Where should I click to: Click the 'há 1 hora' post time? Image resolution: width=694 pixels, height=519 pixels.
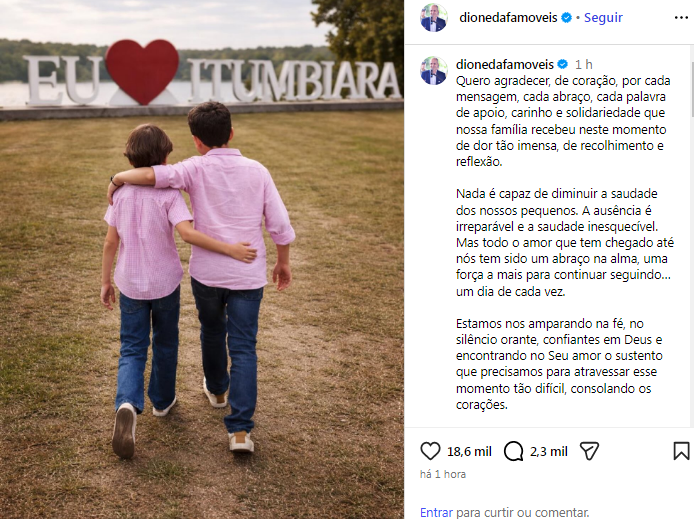tap(443, 474)
